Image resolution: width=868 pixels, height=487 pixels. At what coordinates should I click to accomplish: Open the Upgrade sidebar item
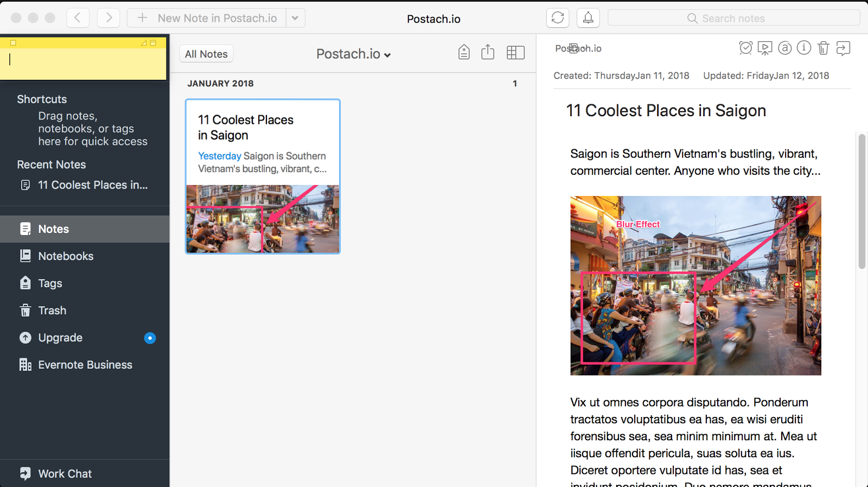(x=85, y=338)
